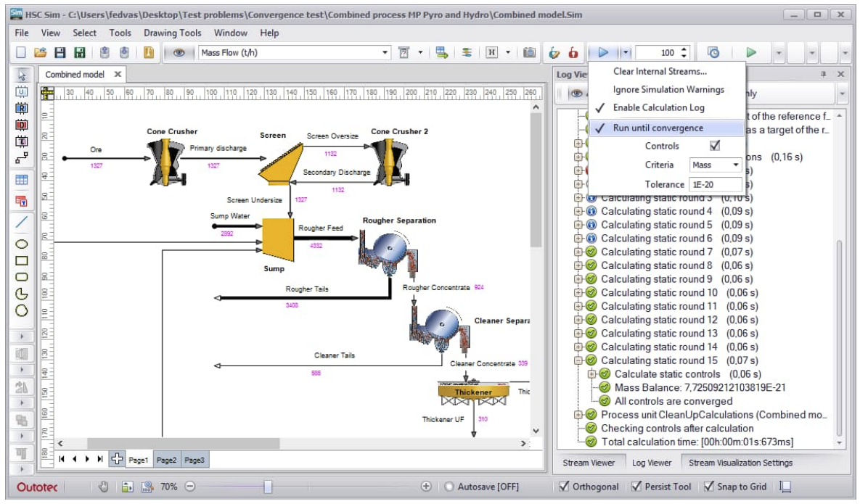
Task: Select the pointer selection tool
Action: [x=22, y=75]
